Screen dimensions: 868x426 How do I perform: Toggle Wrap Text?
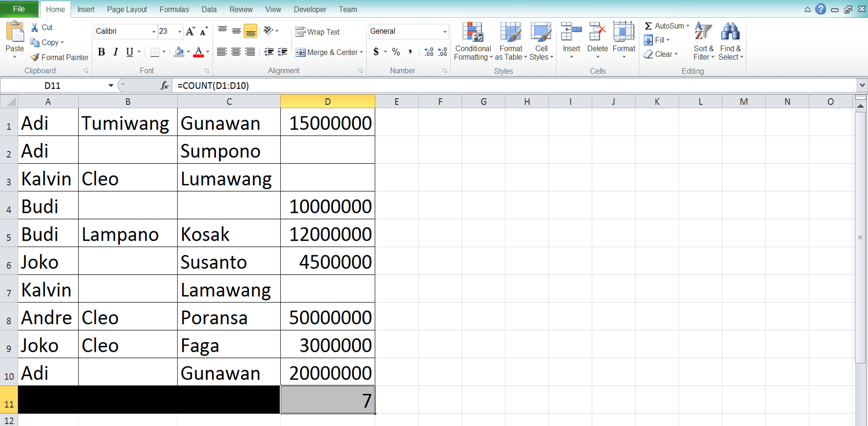point(317,32)
